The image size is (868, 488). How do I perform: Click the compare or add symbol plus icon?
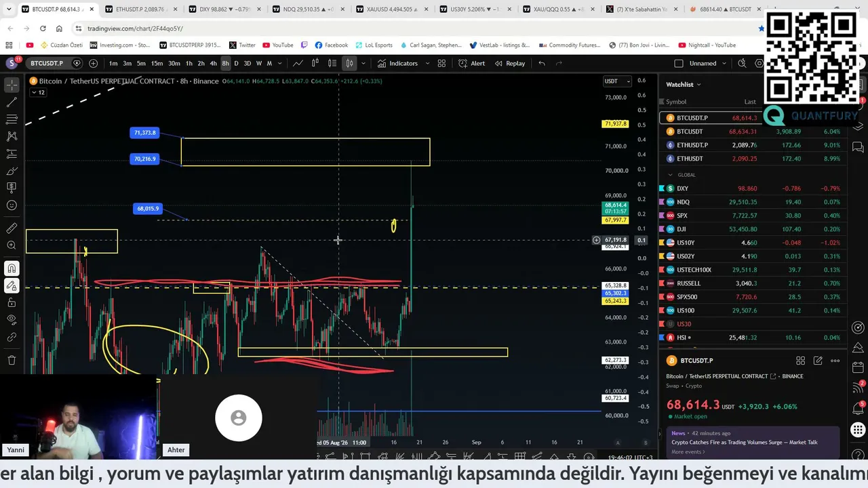(x=93, y=63)
